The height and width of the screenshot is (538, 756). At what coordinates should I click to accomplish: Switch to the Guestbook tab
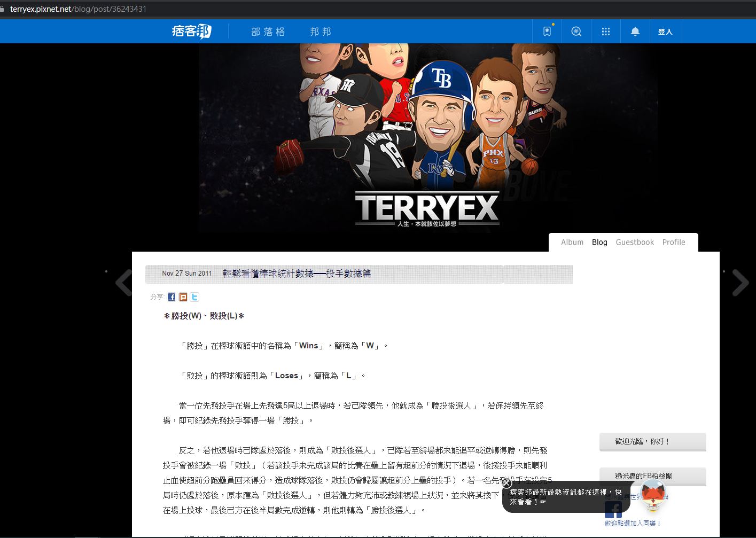coord(635,242)
